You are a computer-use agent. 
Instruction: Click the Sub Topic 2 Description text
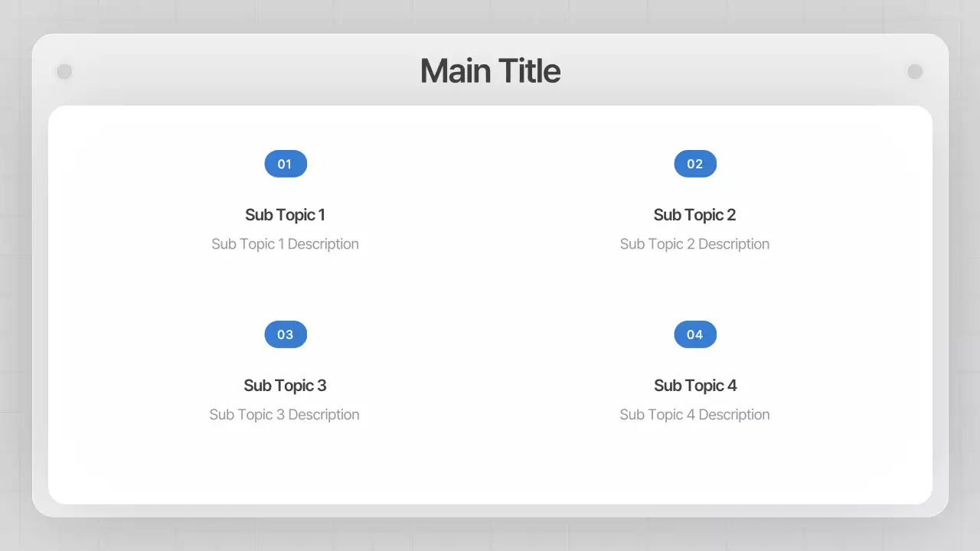[x=694, y=244]
